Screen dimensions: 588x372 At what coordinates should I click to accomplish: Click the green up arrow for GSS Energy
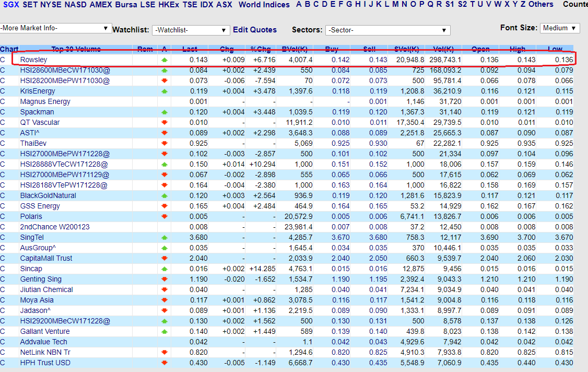pos(163,205)
